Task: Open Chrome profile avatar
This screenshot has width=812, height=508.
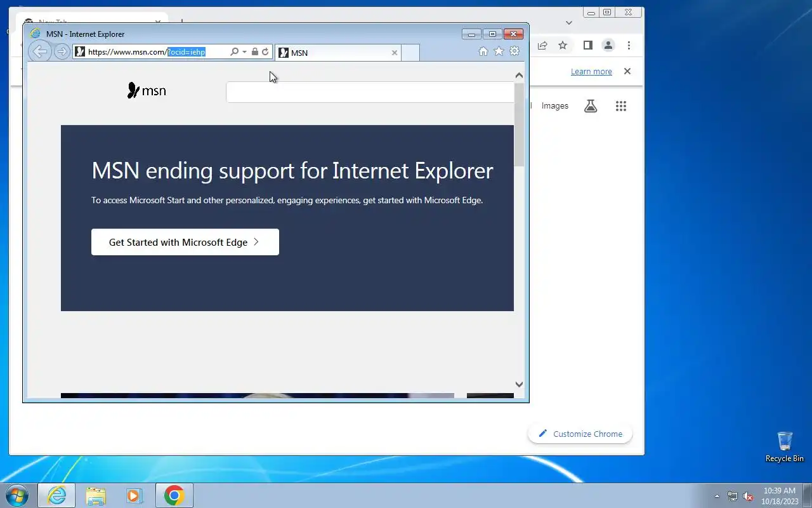Action: click(608, 45)
